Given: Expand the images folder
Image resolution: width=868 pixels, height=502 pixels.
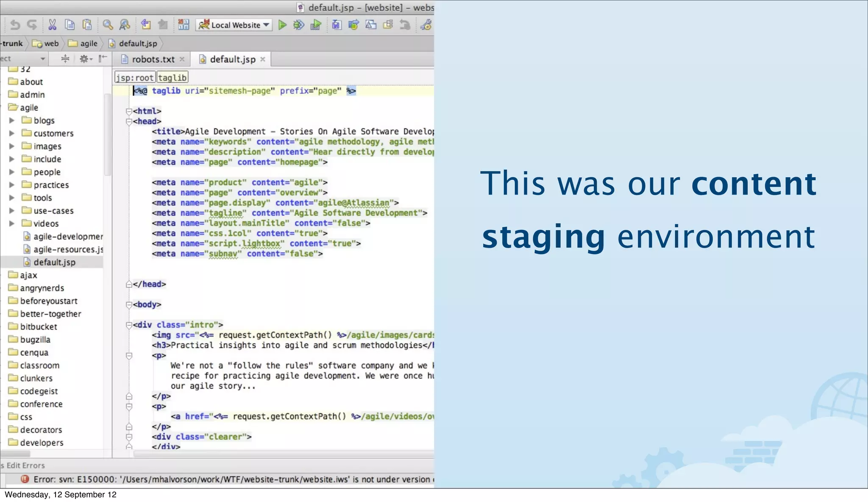Looking at the screenshot, I should coord(12,146).
